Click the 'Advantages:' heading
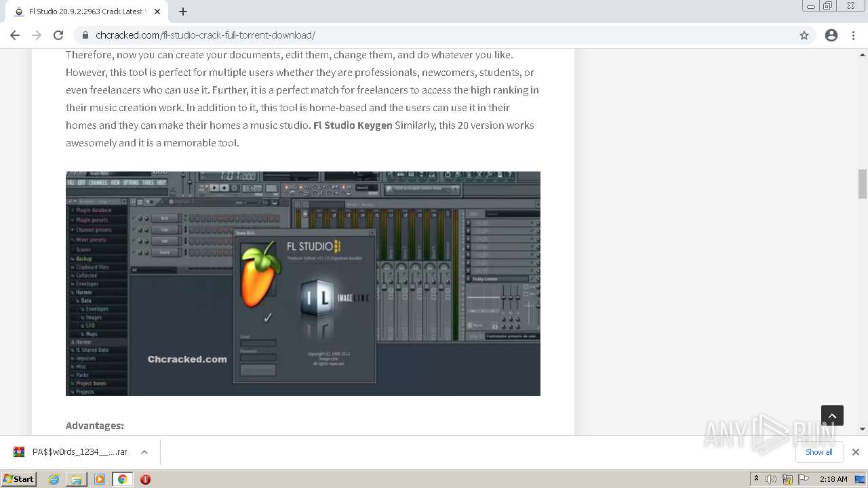This screenshot has height=488, width=868. click(95, 426)
